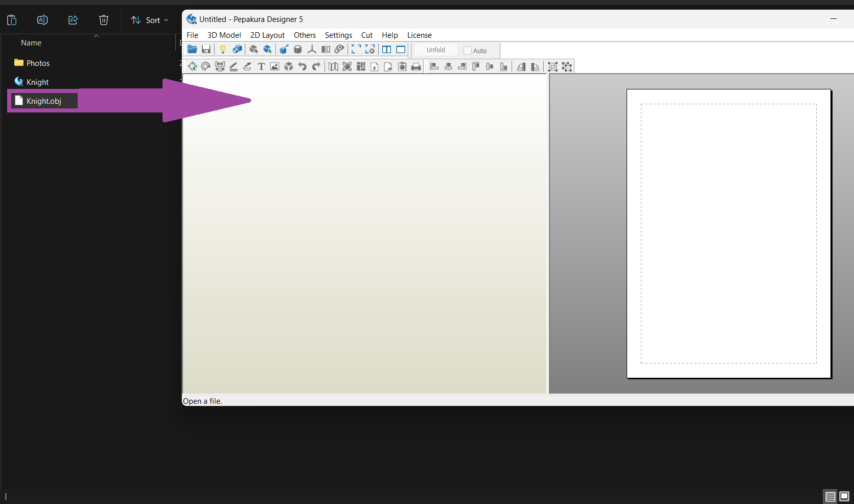The width and height of the screenshot is (854, 504).
Task: Click the Redo arrow icon
Action: pos(316,66)
